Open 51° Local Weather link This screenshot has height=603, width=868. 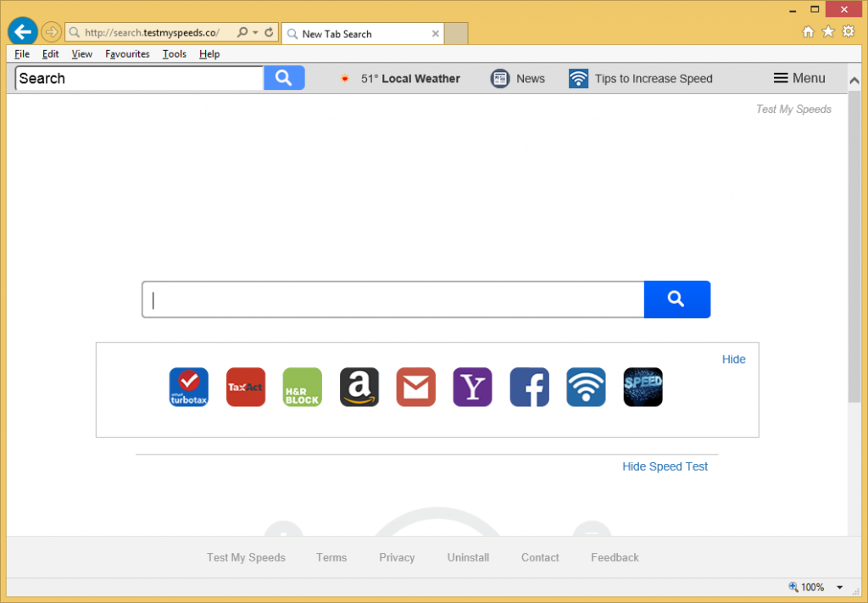(410, 79)
